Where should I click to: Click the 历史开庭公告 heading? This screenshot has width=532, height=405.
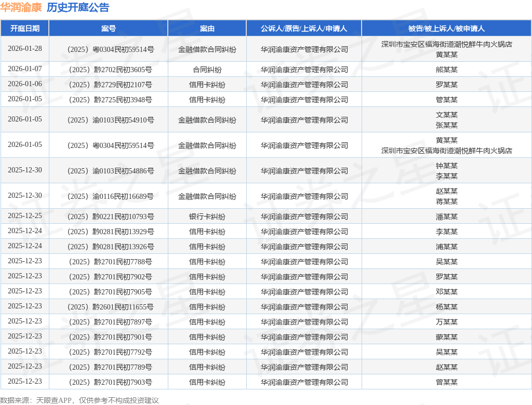pyautogui.click(x=78, y=7)
